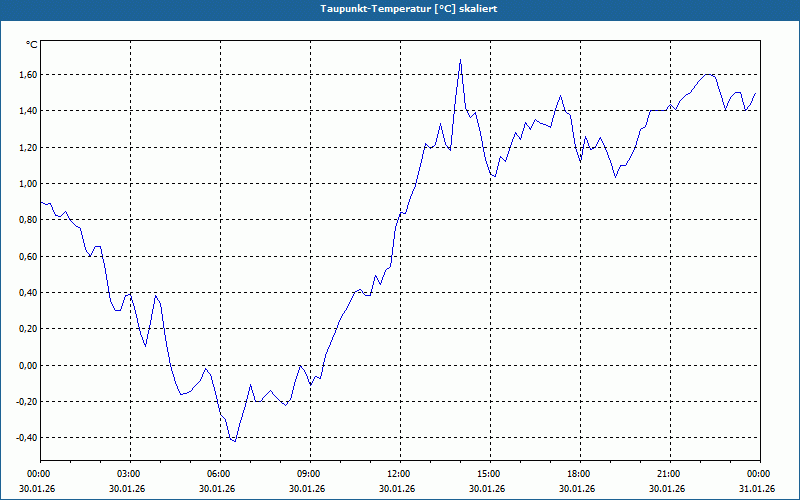Click the x-axis time label 06:00
Screen dimensions: 800x500
pos(218,474)
